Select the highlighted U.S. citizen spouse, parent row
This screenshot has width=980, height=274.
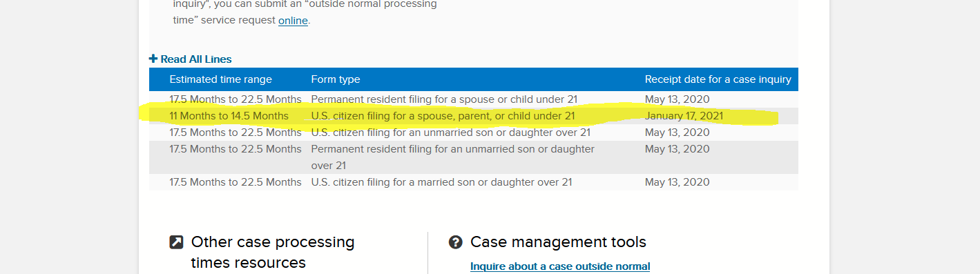(x=474, y=116)
